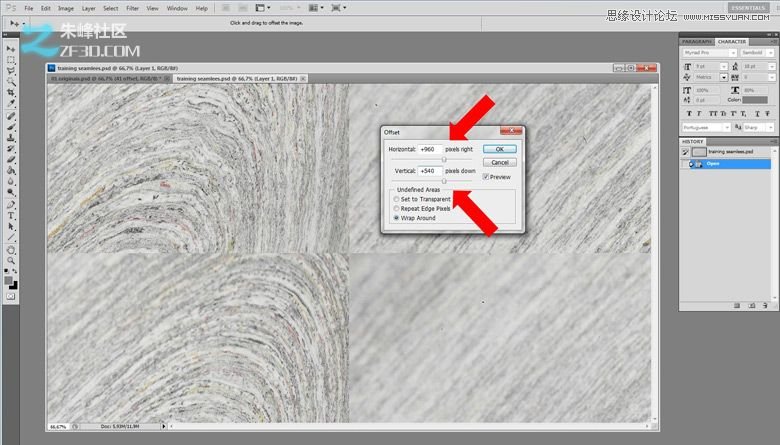
Task: Open the font style dropdown Semibold
Action: point(771,53)
